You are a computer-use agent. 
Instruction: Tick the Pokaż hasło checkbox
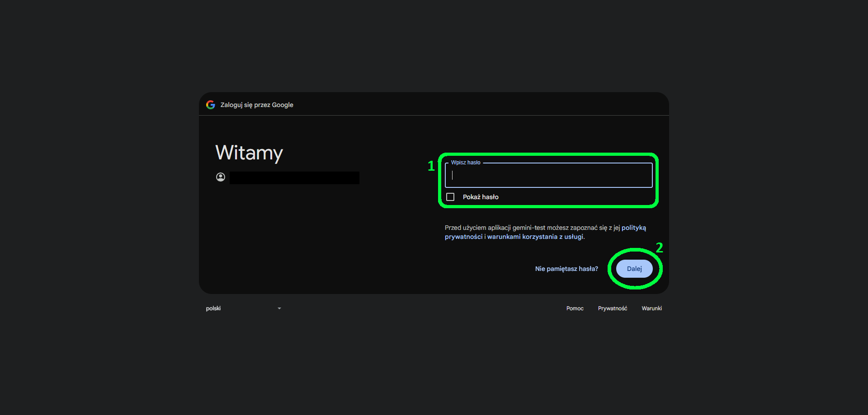click(x=450, y=197)
